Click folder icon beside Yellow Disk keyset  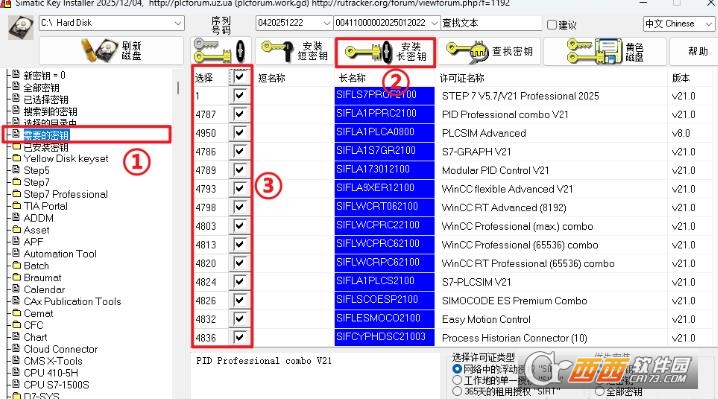tap(16, 158)
